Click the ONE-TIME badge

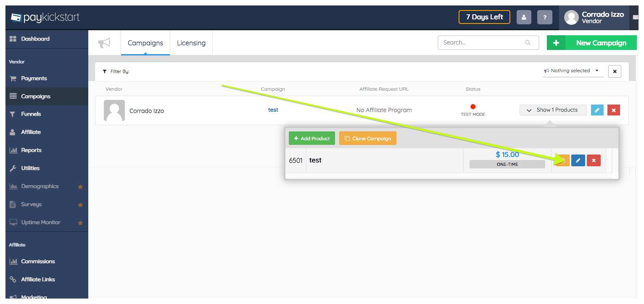[507, 164]
